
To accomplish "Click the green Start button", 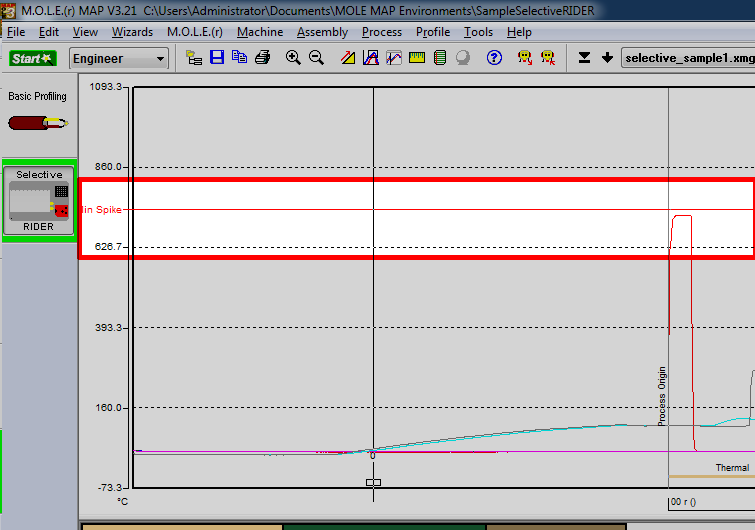I will [x=33, y=58].
